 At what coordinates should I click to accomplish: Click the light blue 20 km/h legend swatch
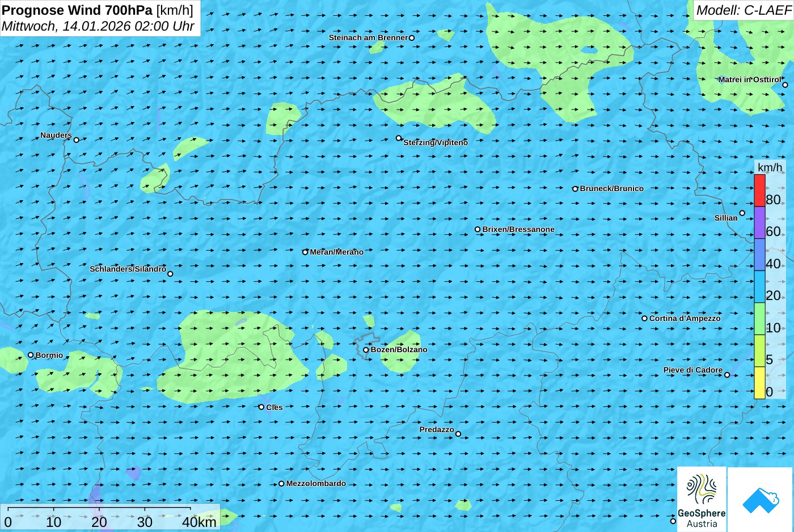click(759, 286)
